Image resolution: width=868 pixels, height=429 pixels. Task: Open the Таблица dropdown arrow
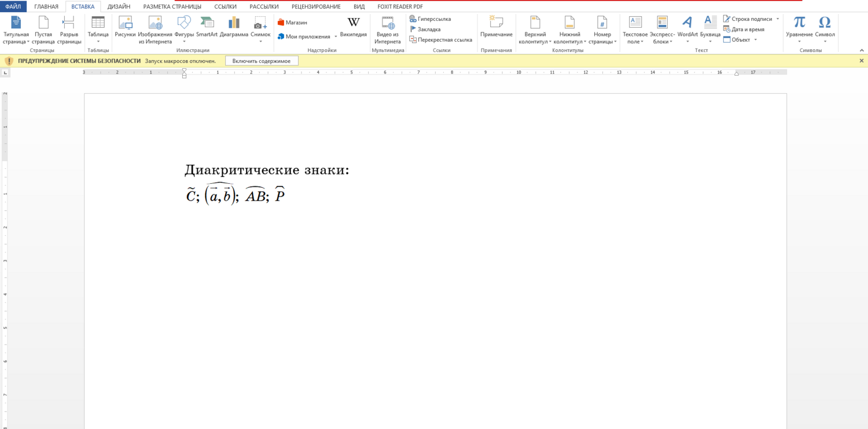pos(98,42)
